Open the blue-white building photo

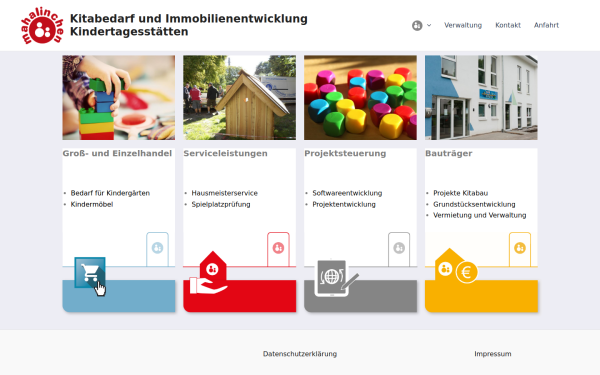click(x=481, y=98)
